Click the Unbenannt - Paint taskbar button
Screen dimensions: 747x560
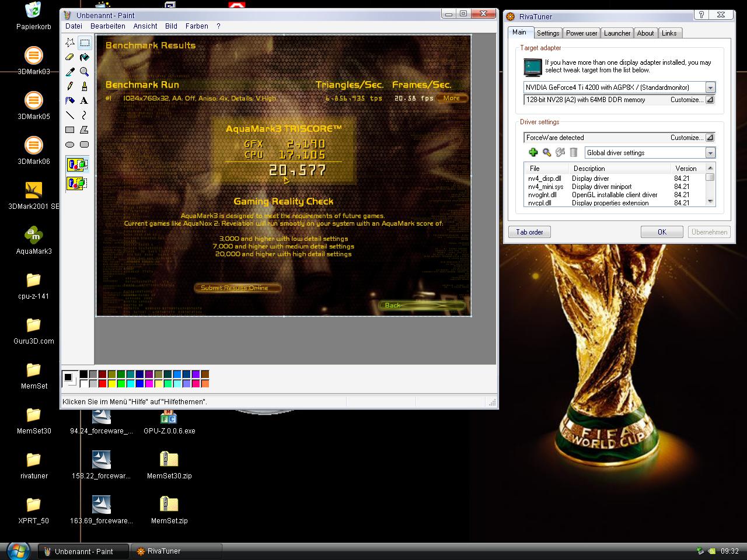coord(83,551)
